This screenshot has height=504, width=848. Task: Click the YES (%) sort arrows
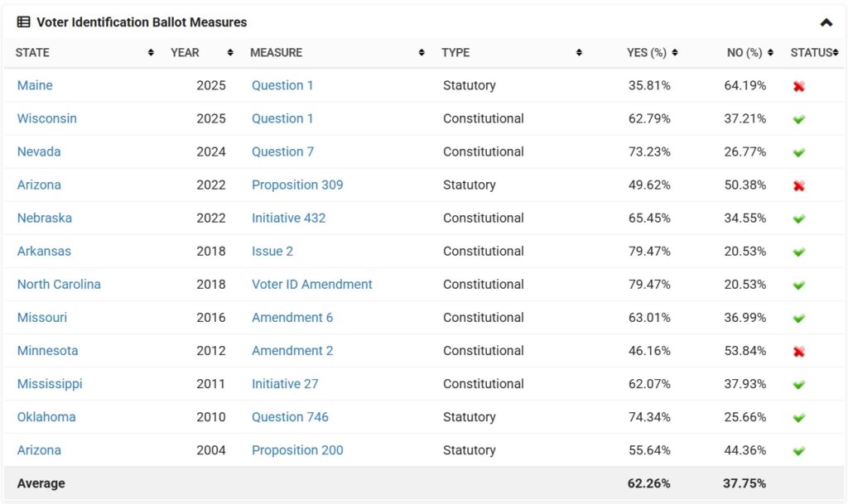pyautogui.click(x=675, y=53)
